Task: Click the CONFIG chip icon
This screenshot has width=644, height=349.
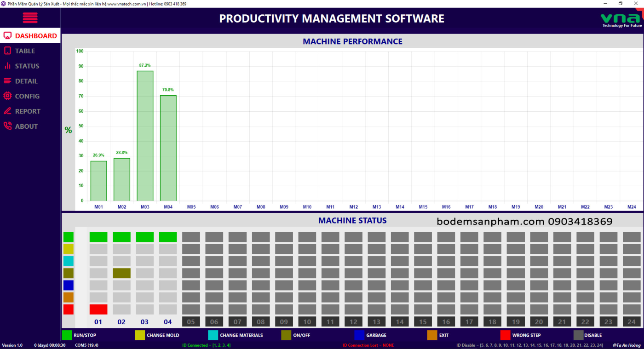Action: (x=7, y=96)
